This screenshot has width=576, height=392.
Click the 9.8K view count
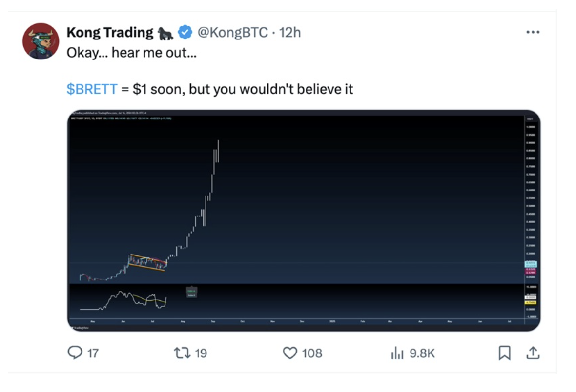[x=422, y=353]
